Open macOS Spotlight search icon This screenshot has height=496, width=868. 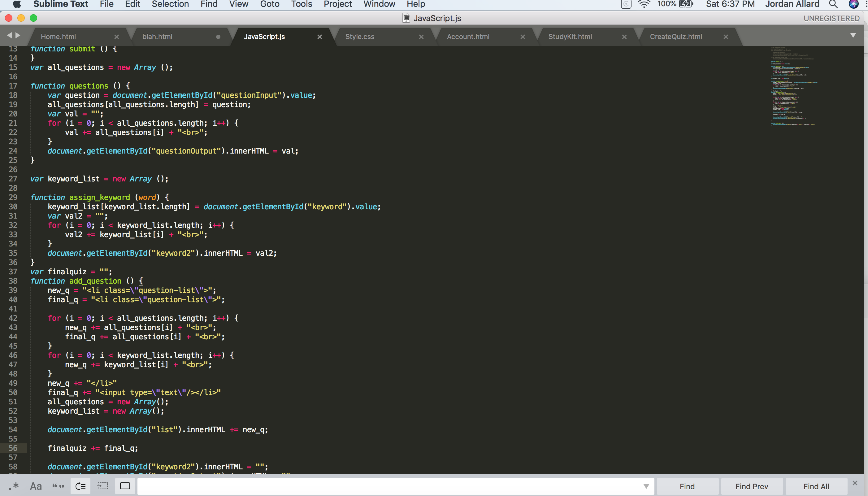point(833,4)
